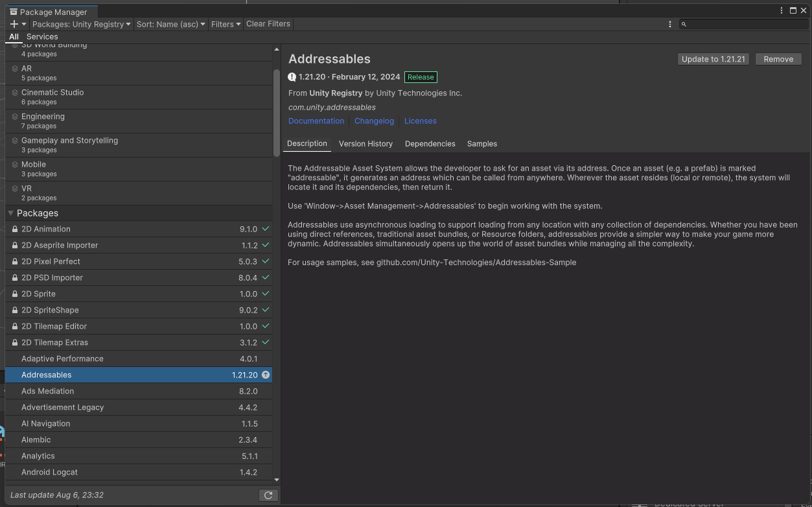Open the Documentation link
812x507 pixels.
pyautogui.click(x=316, y=121)
